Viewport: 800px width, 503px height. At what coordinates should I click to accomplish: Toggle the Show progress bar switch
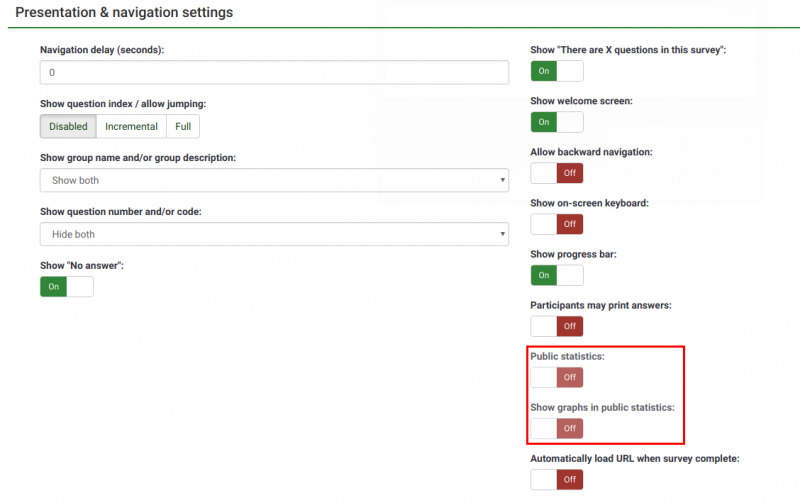[556, 275]
